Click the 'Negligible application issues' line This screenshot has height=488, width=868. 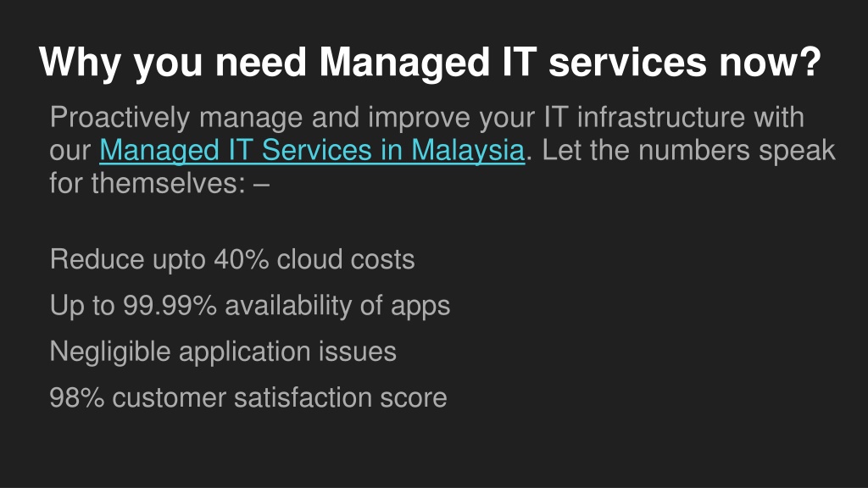pyautogui.click(x=223, y=352)
